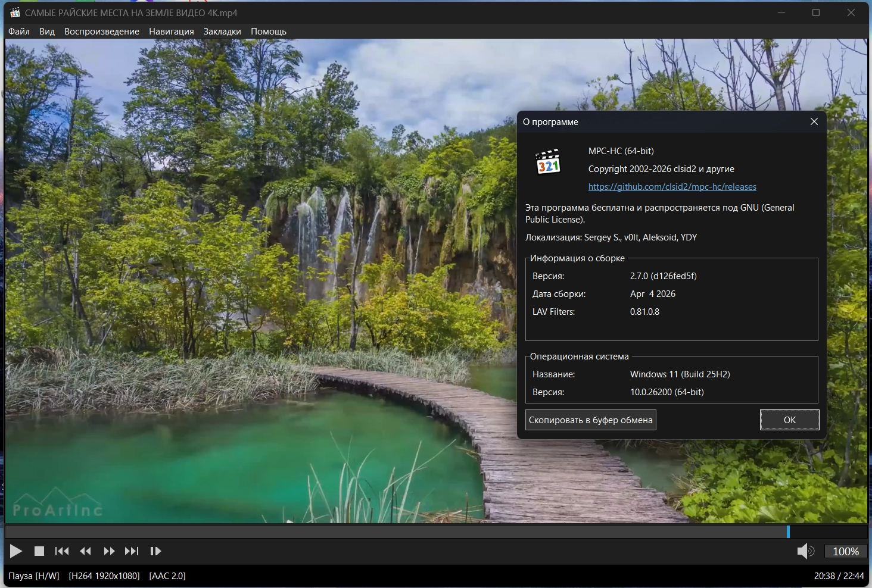Open the Навигация menu
872x588 pixels.
click(172, 32)
